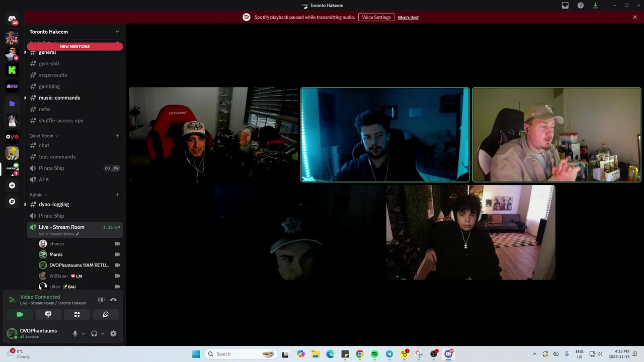Screen dimensions: 644x362
Task: Focus blue-lit room video tile
Action: pyautogui.click(x=385, y=135)
